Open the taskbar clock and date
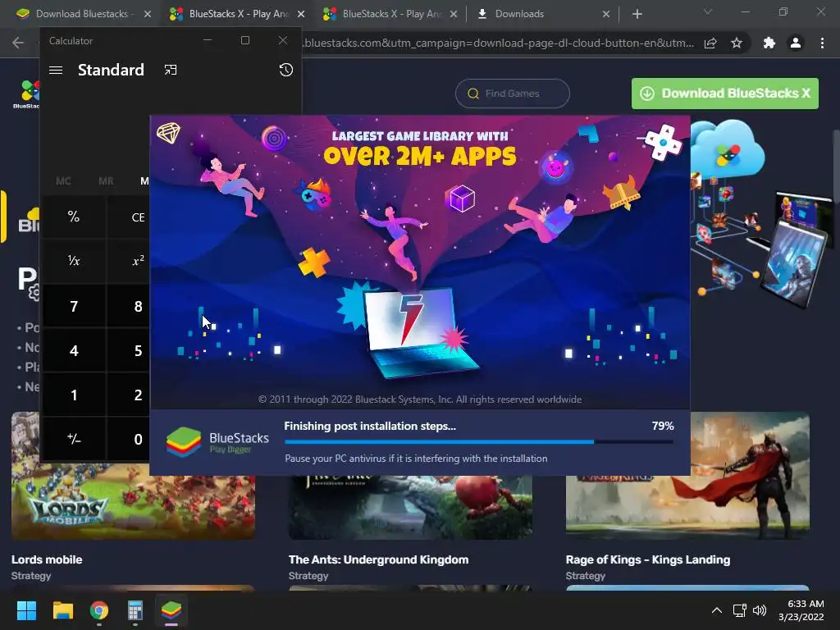 pyautogui.click(x=801, y=610)
